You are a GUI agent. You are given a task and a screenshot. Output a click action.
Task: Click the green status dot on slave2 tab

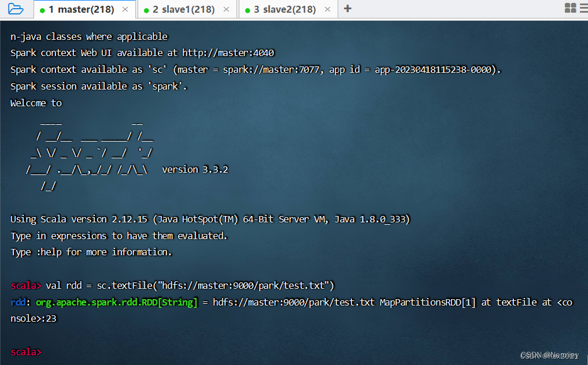tap(247, 10)
